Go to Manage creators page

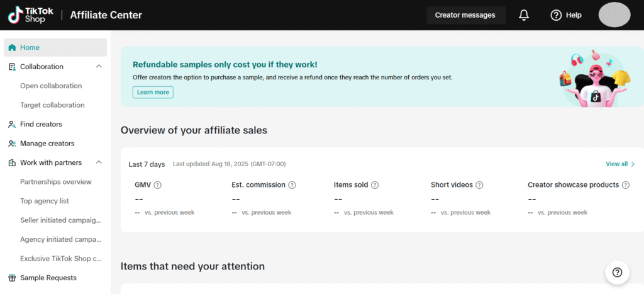47,144
